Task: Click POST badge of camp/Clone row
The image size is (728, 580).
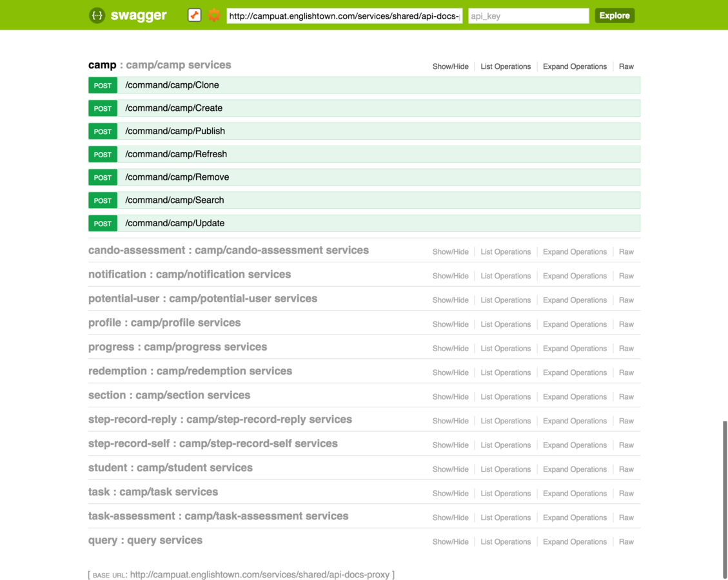Action: [103, 85]
